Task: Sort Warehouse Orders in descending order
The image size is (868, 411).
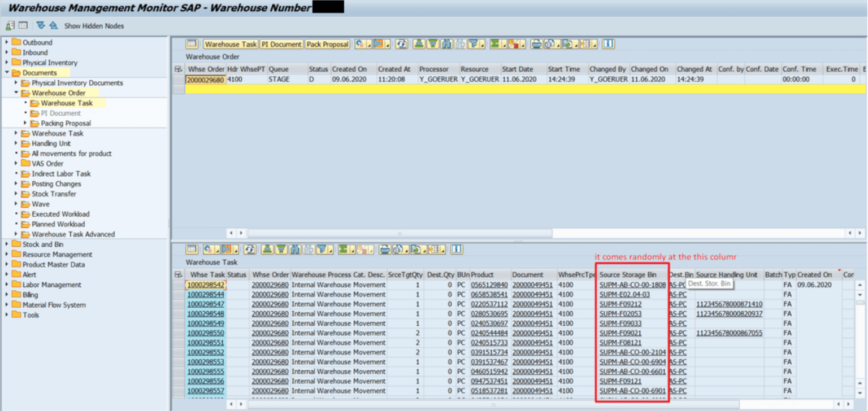Action: [x=432, y=44]
